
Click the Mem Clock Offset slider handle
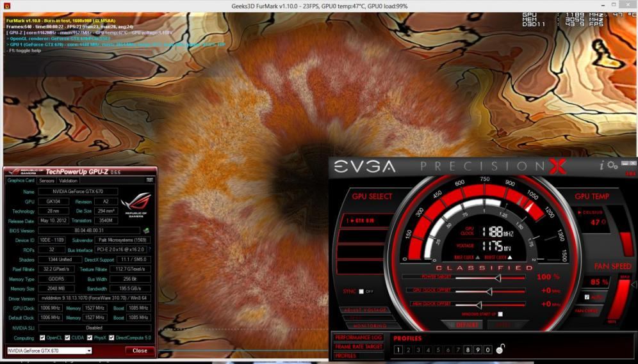tap(478, 305)
